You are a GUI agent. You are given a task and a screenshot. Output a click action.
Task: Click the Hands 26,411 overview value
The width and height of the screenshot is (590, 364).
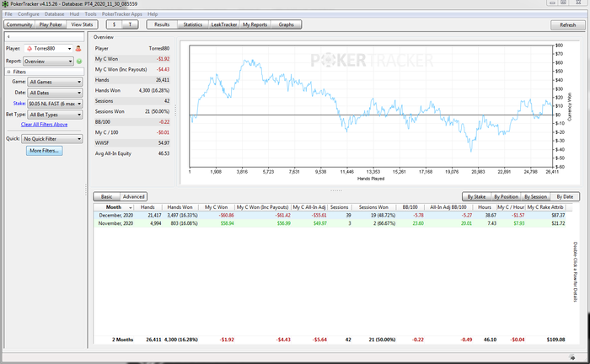pos(163,80)
